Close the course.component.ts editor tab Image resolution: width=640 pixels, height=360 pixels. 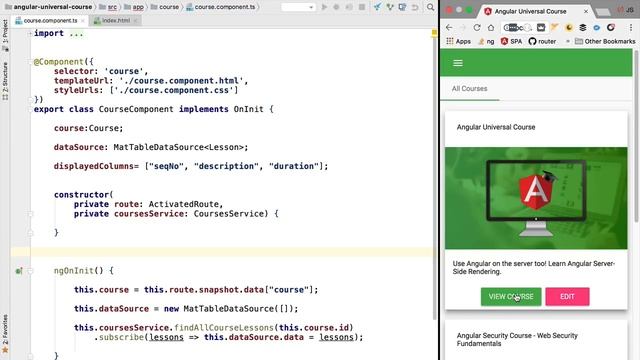(x=83, y=20)
